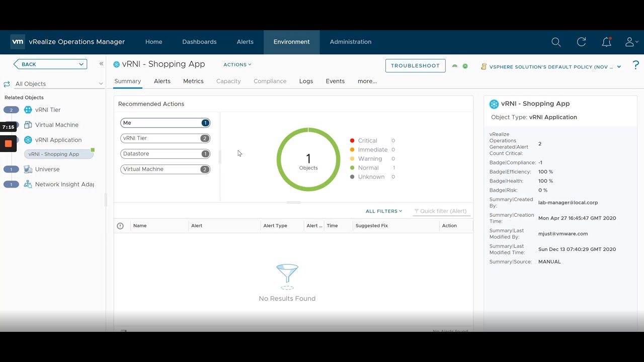Open the ALL FILTERS dropdown
Image resolution: width=644 pixels, height=362 pixels.
coord(384,211)
